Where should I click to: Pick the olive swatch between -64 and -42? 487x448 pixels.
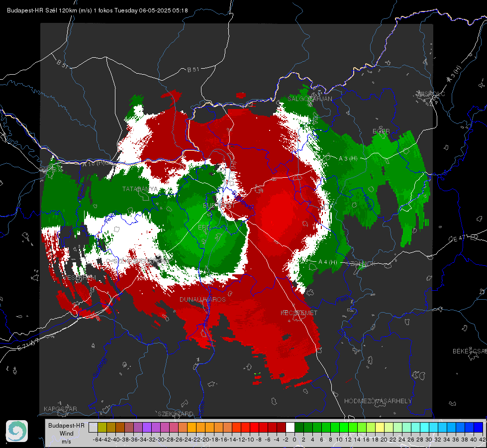coord(102,427)
